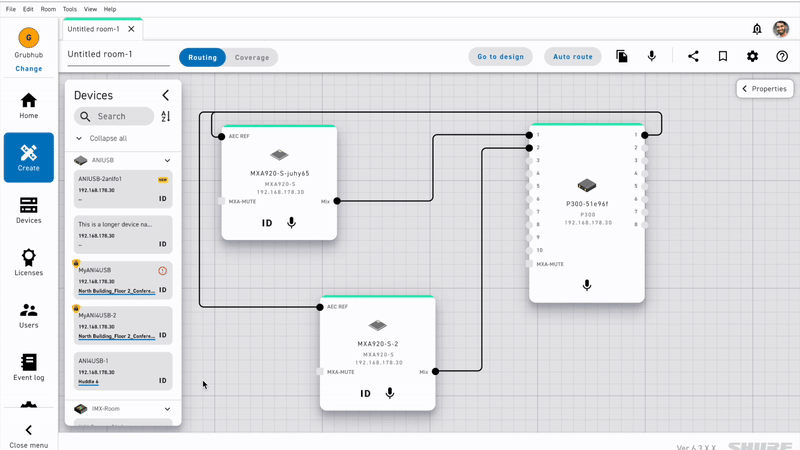Close the Untitled room-1 tab
This screenshot has width=800, height=450.
pos(131,29)
